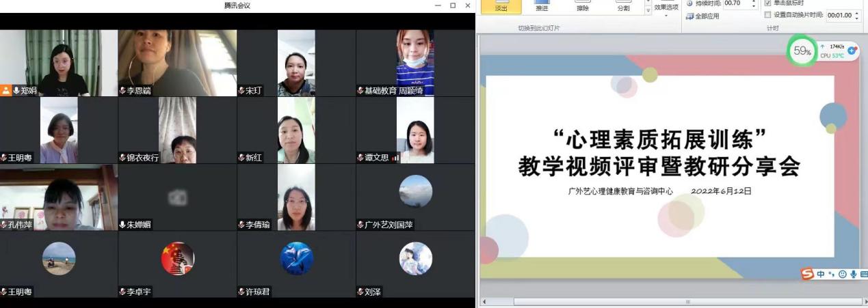This screenshot has height=308, width=868.
Task: Select 新红's video tile
Action: tap(296, 130)
